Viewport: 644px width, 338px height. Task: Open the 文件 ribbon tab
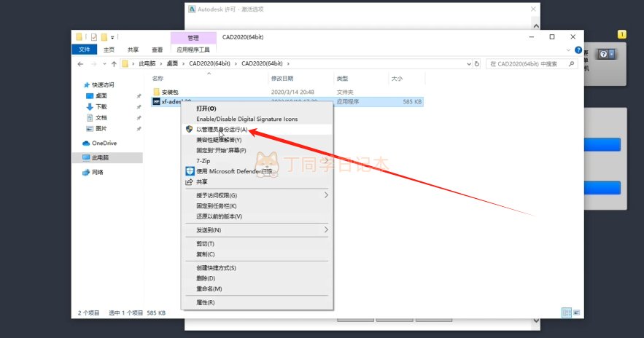click(x=84, y=50)
